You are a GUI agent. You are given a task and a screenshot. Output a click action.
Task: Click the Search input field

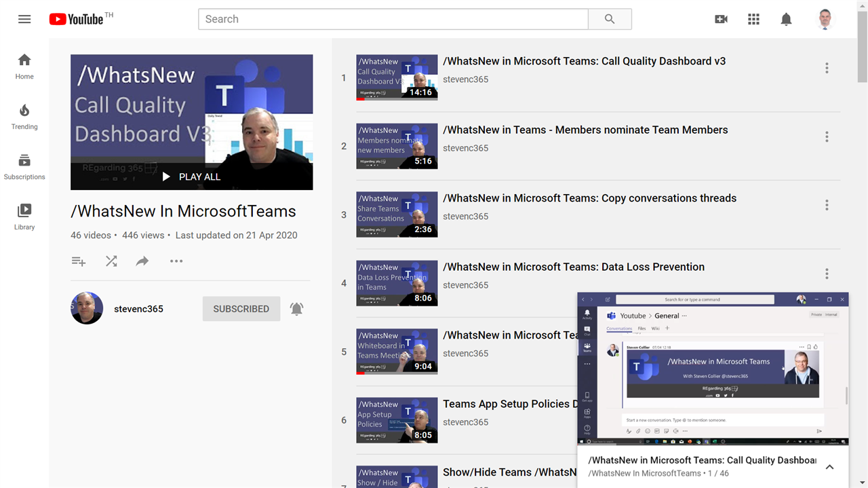click(x=393, y=19)
